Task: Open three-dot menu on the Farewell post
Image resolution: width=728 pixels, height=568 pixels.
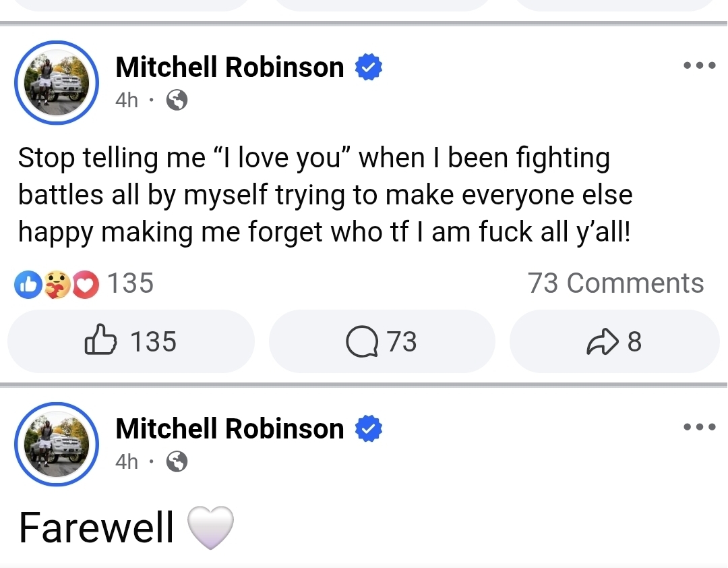Action: coord(699,427)
